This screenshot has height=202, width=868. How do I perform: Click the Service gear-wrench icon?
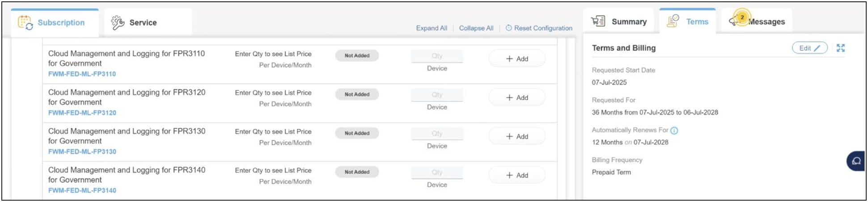[118, 23]
